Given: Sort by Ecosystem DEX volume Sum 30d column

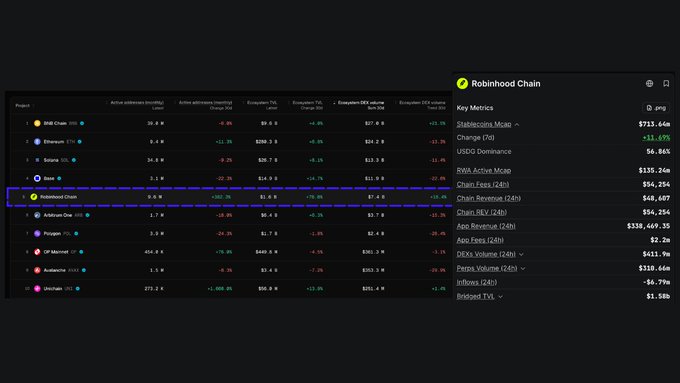Looking at the screenshot, I should coord(361,105).
